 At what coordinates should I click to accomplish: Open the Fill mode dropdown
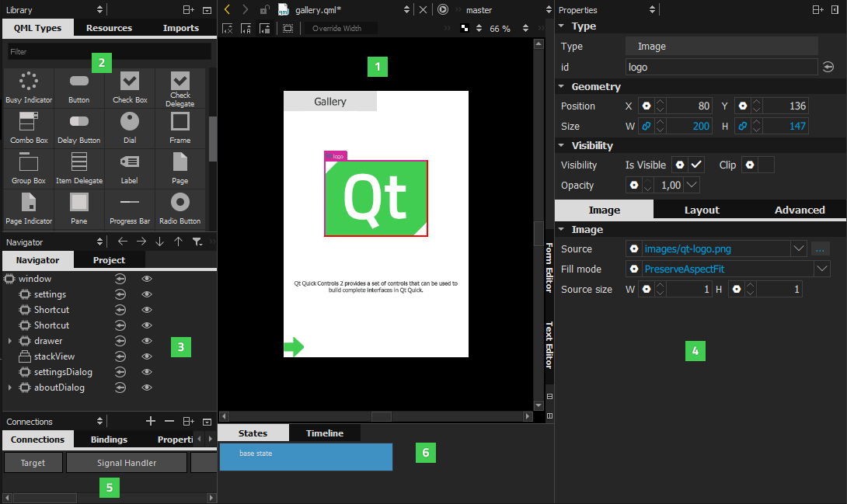821,269
